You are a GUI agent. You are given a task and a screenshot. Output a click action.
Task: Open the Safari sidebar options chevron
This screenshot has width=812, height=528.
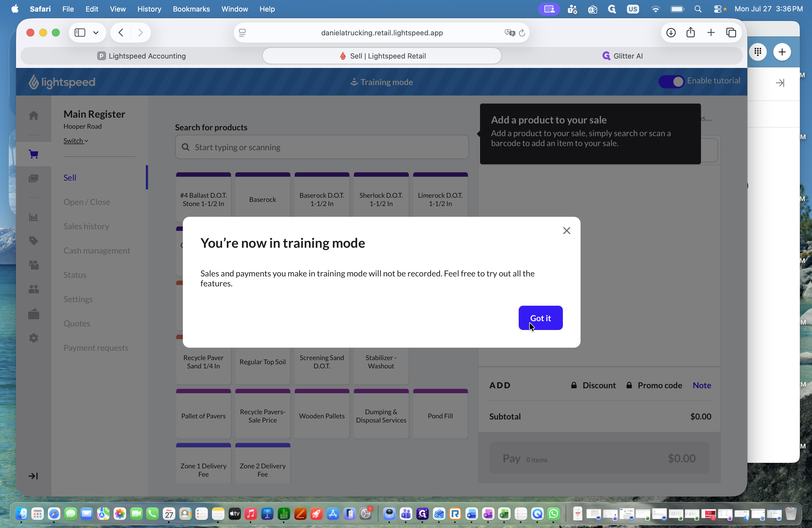click(96, 32)
